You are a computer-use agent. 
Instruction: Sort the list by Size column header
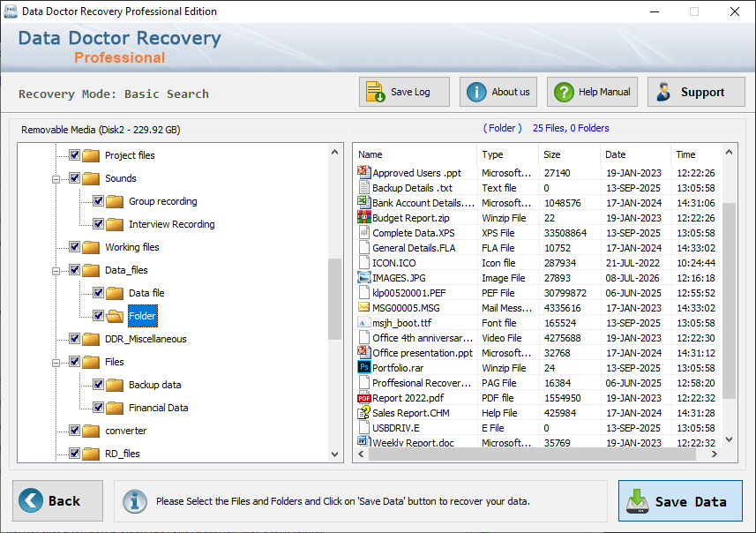pos(569,154)
